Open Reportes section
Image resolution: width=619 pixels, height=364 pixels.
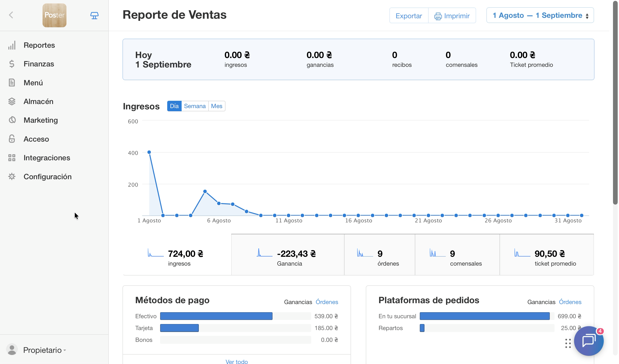[x=39, y=45]
